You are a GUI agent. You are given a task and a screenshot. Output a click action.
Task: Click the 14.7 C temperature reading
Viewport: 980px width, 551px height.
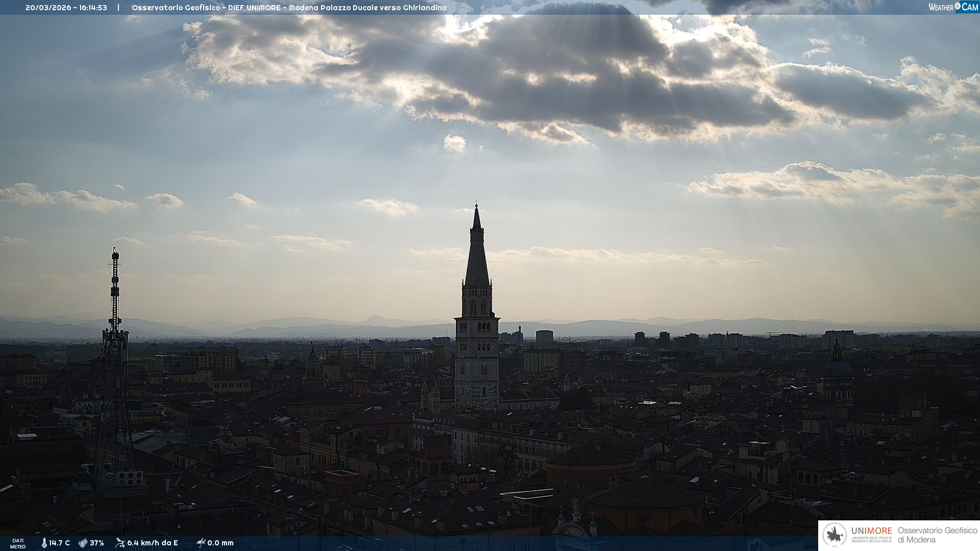[60, 543]
